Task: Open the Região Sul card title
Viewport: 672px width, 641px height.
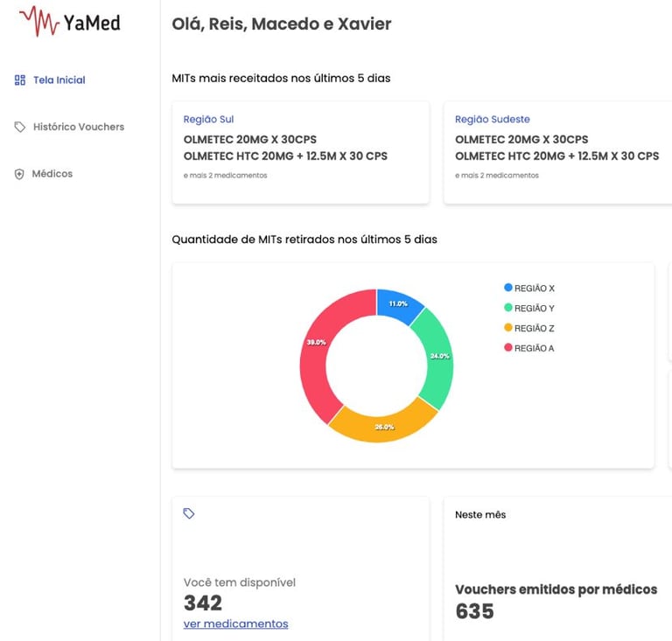Action: point(208,119)
